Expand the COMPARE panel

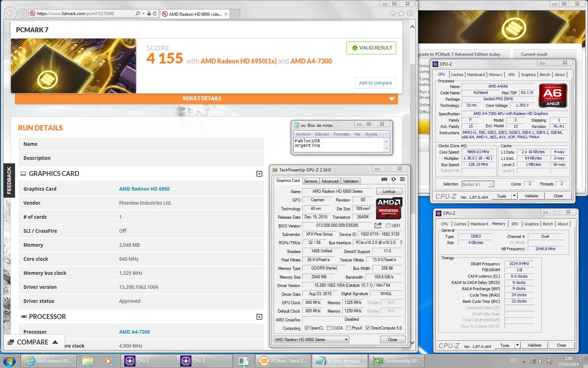click(x=34, y=342)
